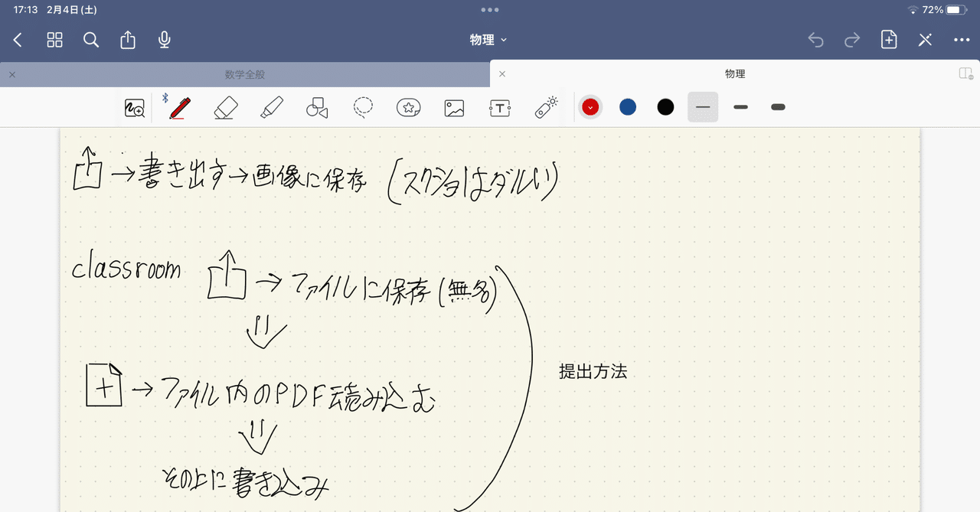Insert an image with the Image tool
Image resolution: width=980 pixels, height=512 pixels.
(x=454, y=107)
